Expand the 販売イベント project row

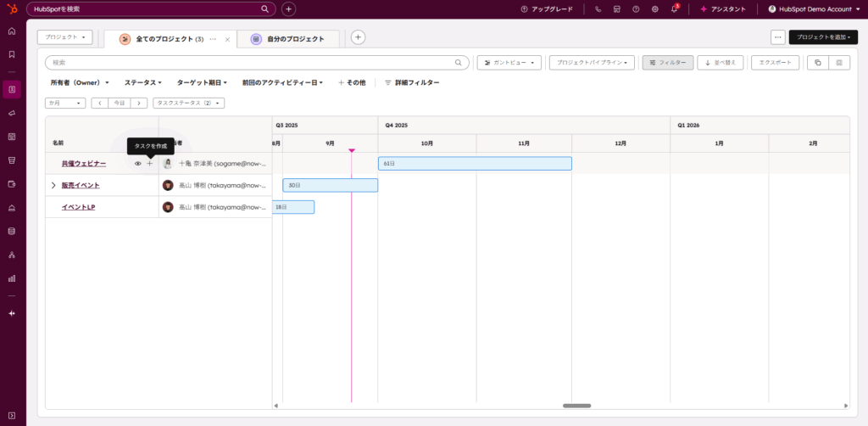point(53,185)
